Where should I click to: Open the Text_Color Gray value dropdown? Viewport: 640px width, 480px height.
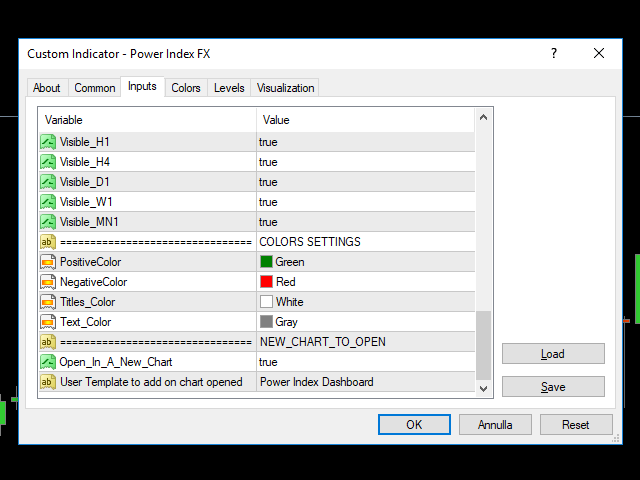pyautogui.click(x=364, y=322)
